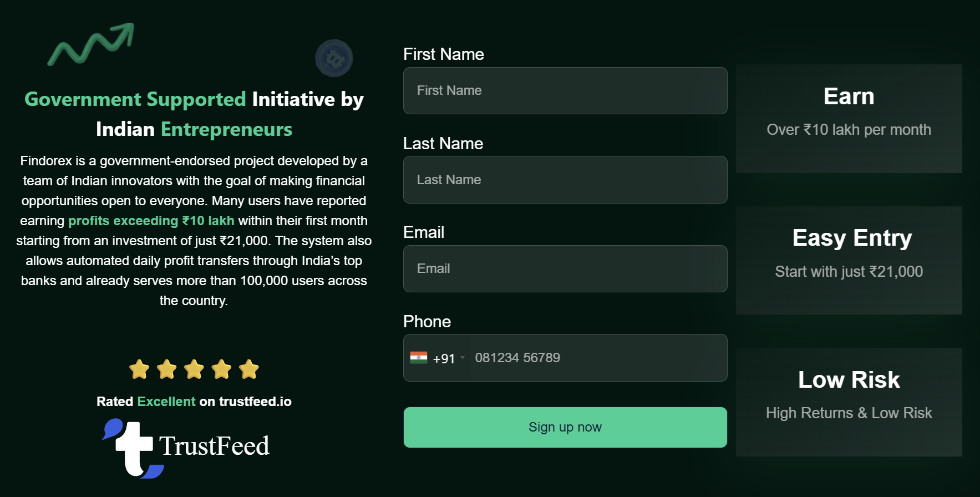This screenshot has height=497, width=980.
Task: Click the middle gold rating star
Action: point(194,369)
